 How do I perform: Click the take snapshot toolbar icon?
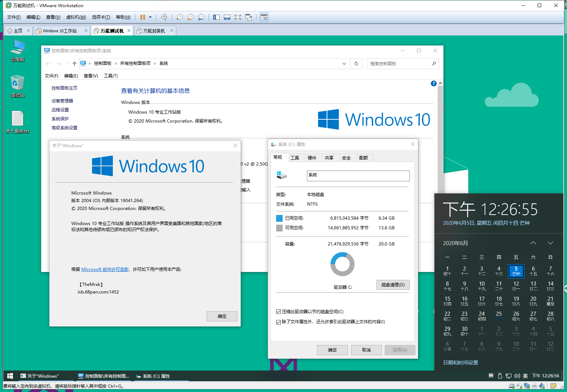(179, 17)
